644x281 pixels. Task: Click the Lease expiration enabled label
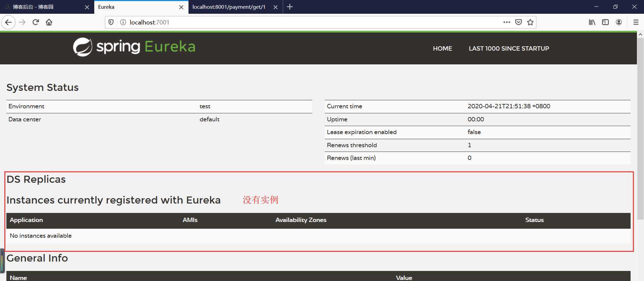point(362,132)
